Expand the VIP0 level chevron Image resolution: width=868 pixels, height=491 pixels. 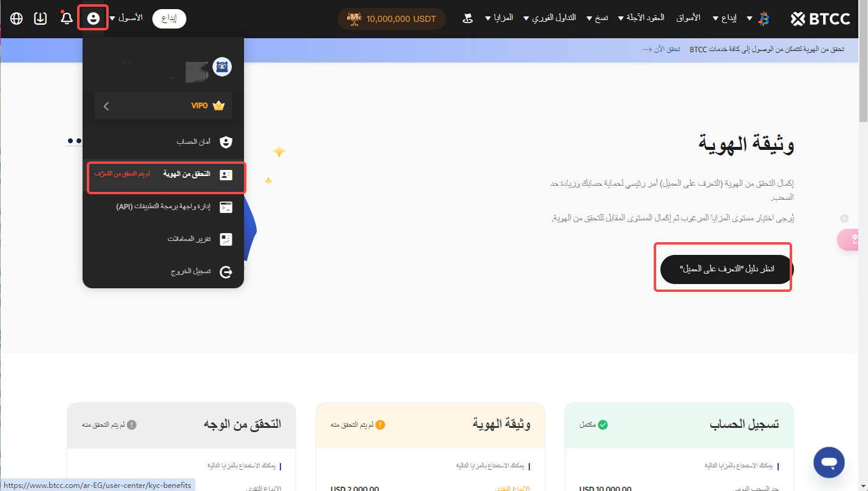point(106,106)
